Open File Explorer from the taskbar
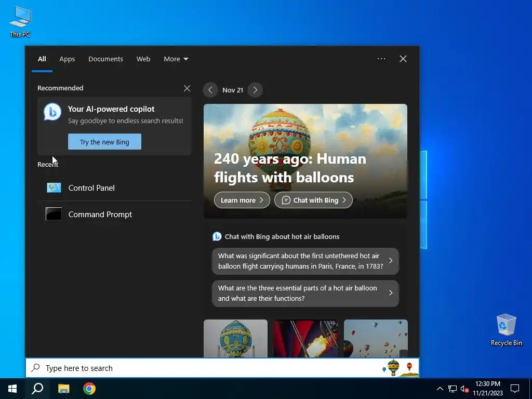Screen dimensions: 532x399 pos(63,389)
